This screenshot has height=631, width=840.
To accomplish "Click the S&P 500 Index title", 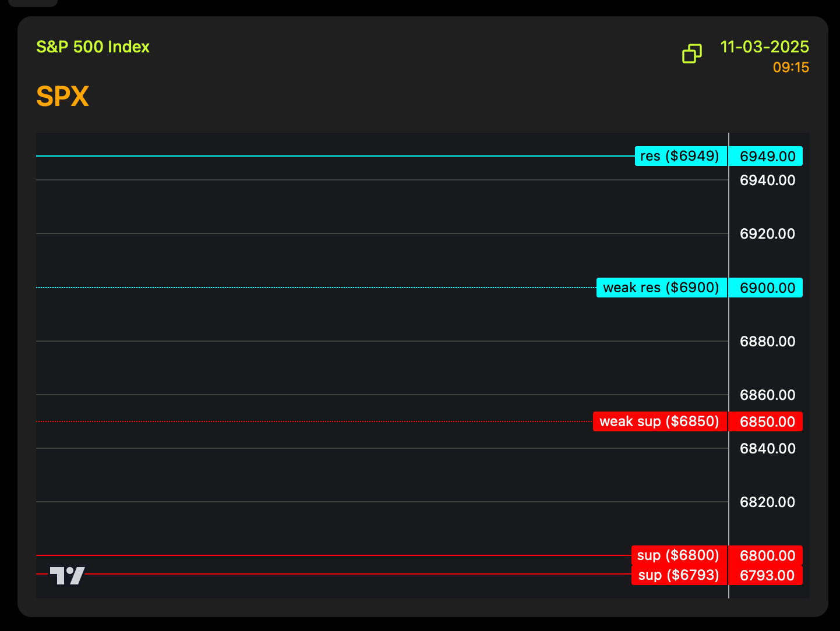I will (x=93, y=47).
